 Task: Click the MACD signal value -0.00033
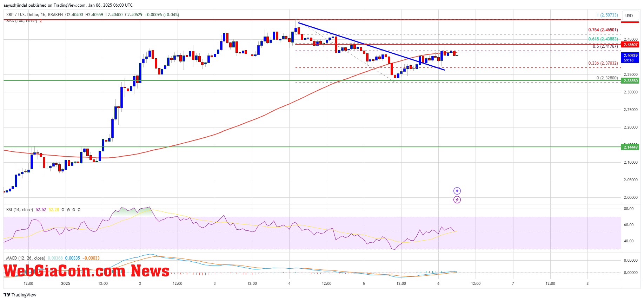pyautogui.click(x=91, y=258)
